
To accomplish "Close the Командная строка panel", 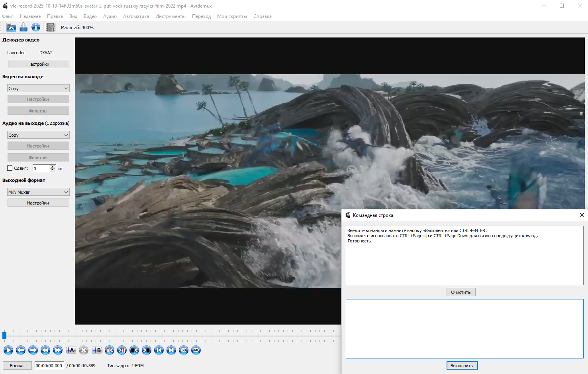I will (582, 215).
